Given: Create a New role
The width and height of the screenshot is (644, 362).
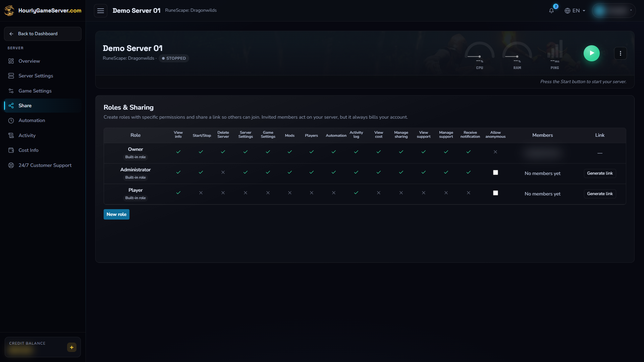Looking at the screenshot, I should tap(116, 215).
